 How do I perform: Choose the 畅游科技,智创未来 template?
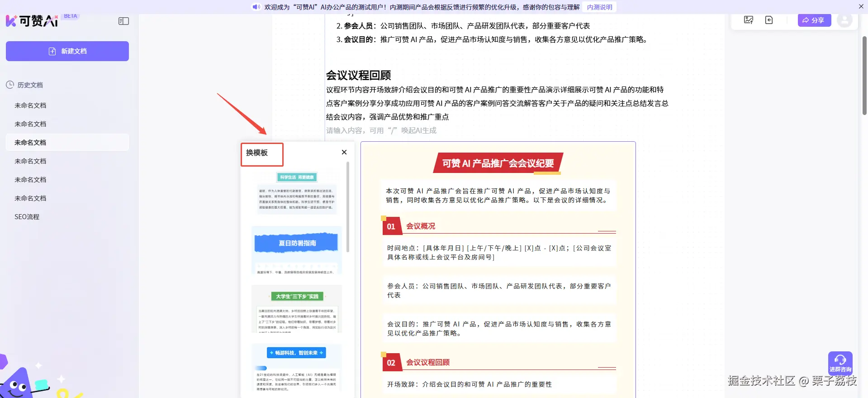click(297, 368)
